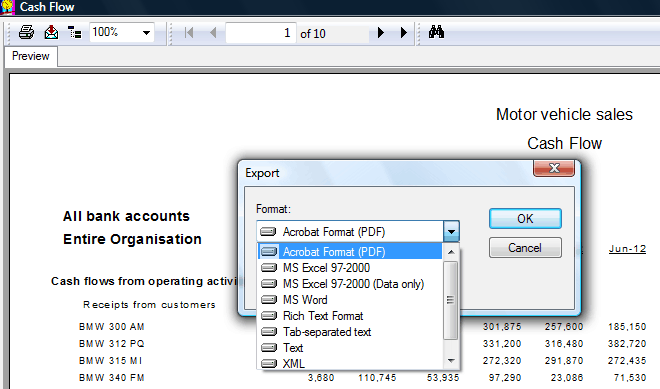
Task: Click the Export report icon
Action: (x=51, y=32)
